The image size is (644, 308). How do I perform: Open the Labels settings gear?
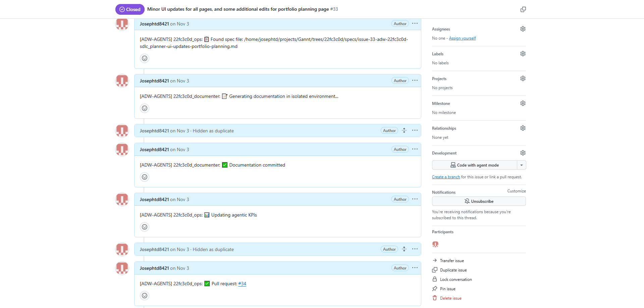(523, 53)
